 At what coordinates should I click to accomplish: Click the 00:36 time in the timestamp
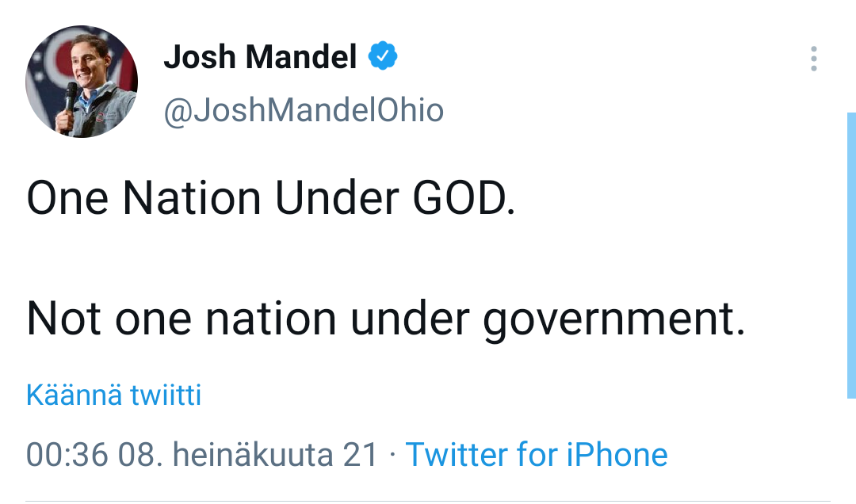(67, 455)
